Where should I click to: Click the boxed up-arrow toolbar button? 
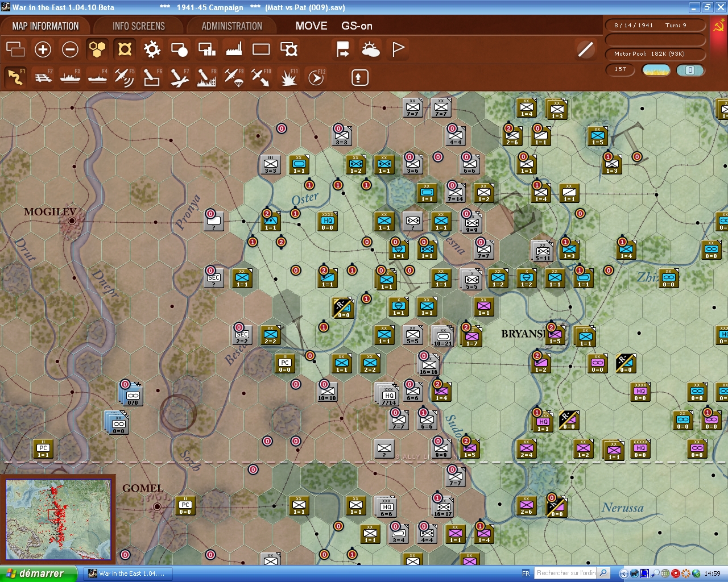pyautogui.click(x=359, y=77)
